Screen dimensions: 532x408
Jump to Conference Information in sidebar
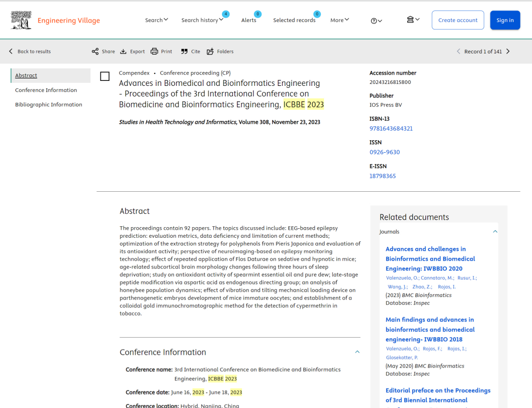click(x=46, y=90)
